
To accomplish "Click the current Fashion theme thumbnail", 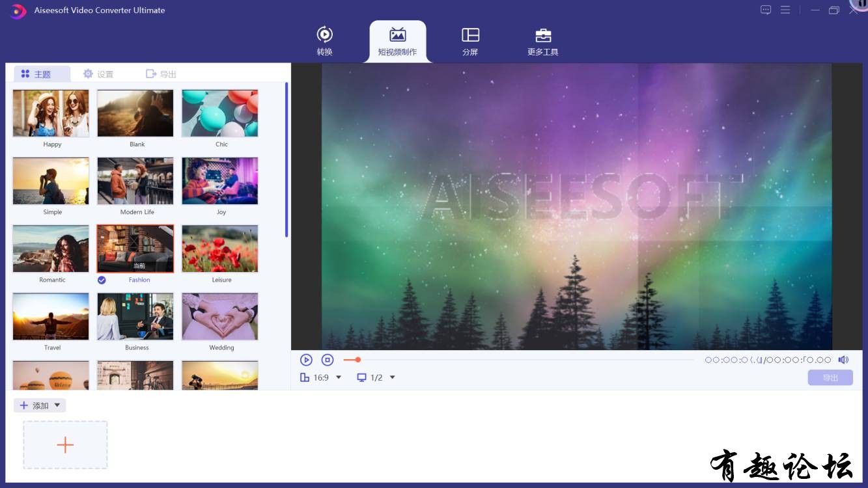I will 135,249.
